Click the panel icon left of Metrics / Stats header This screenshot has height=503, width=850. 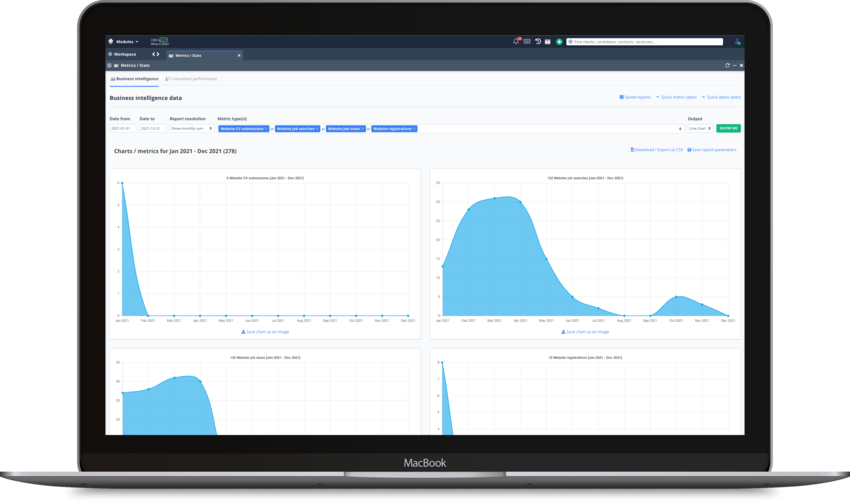point(110,66)
